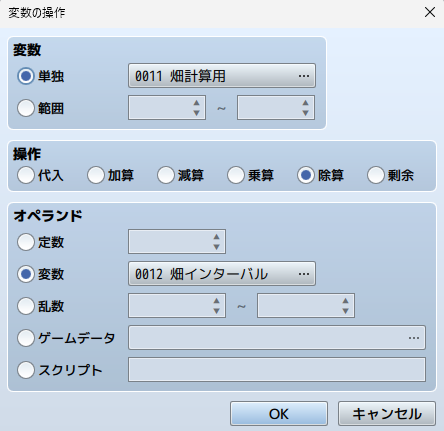This screenshot has height=431, width=444.
Task: Choose 除算 operation
Action: click(x=306, y=175)
